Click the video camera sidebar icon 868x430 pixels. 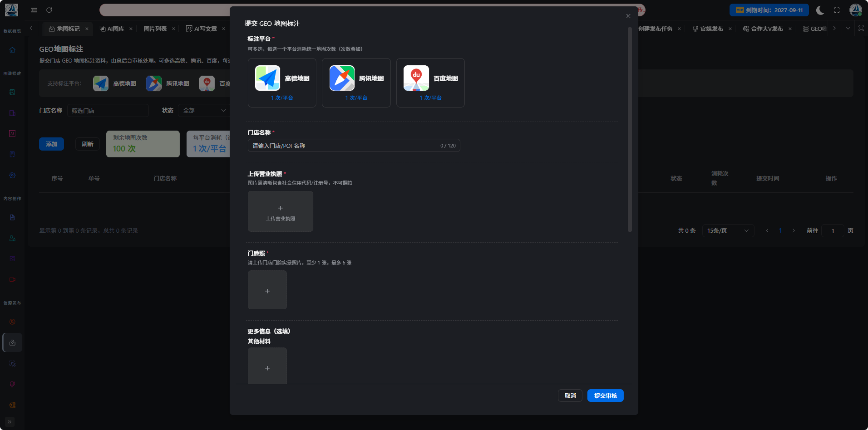tap(13, 279)
